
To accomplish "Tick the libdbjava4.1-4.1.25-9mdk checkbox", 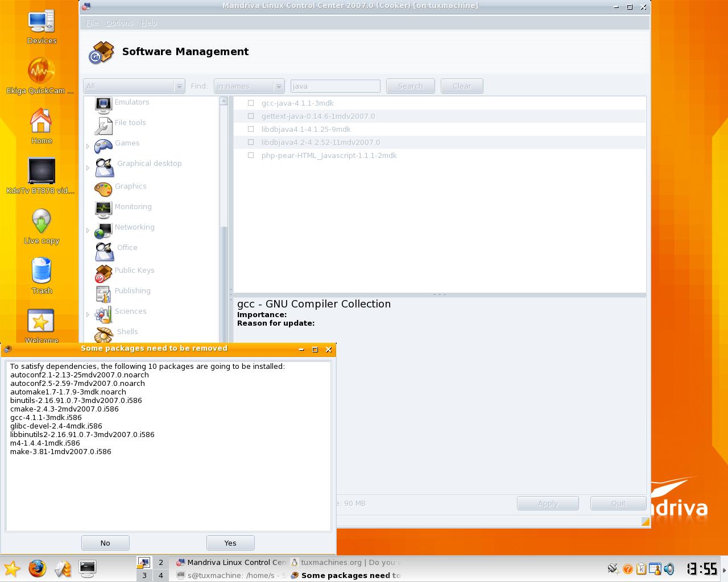I will tap(251, 129).
